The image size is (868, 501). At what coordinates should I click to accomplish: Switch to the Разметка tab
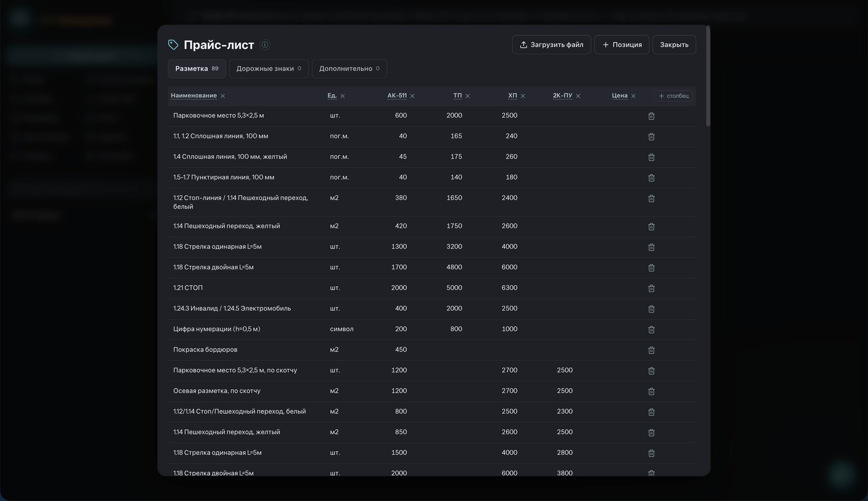coord(197,69)
